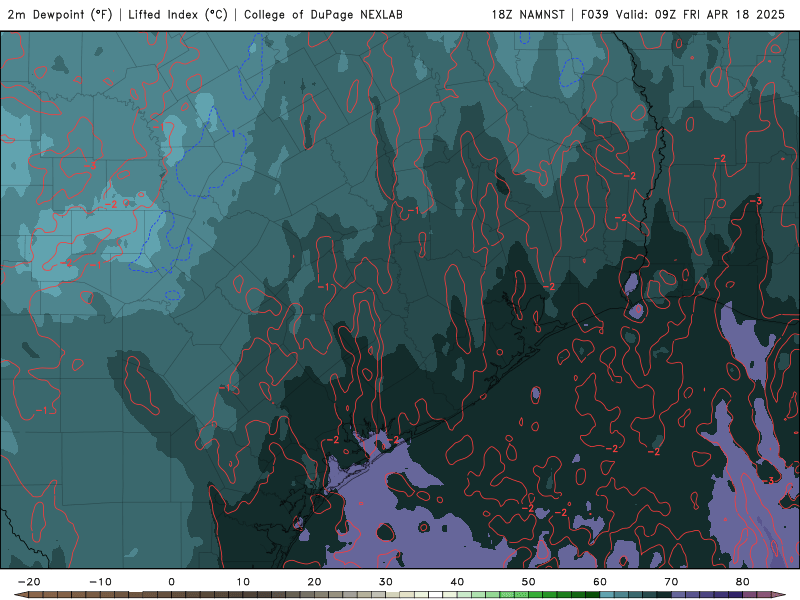Viewport: 800px width, 600px height.
Task: Click the '18Z NAMNST' model run label
Action: point(528,15)
